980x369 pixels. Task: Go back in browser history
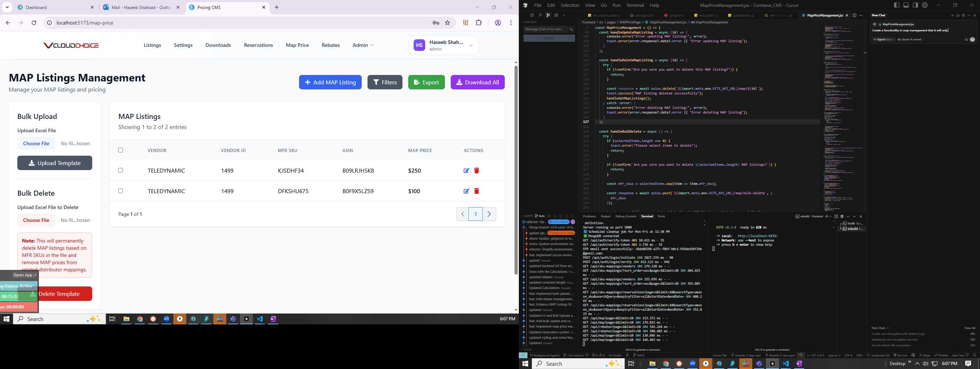[x=8, y=23]
